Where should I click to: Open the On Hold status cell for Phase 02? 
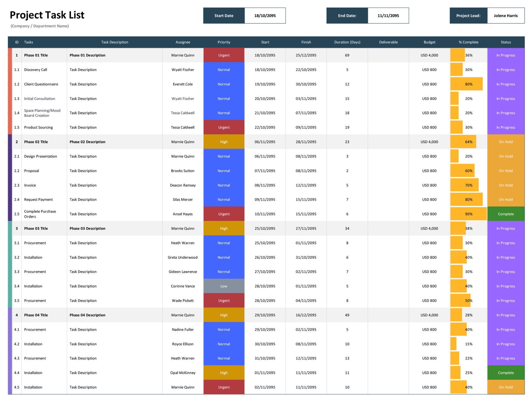[505, 142]
